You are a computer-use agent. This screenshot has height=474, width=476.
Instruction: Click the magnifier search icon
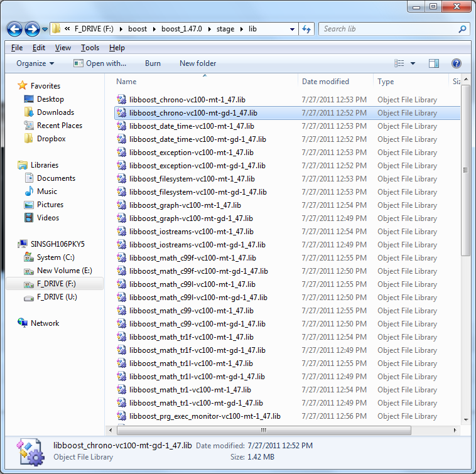463,29
